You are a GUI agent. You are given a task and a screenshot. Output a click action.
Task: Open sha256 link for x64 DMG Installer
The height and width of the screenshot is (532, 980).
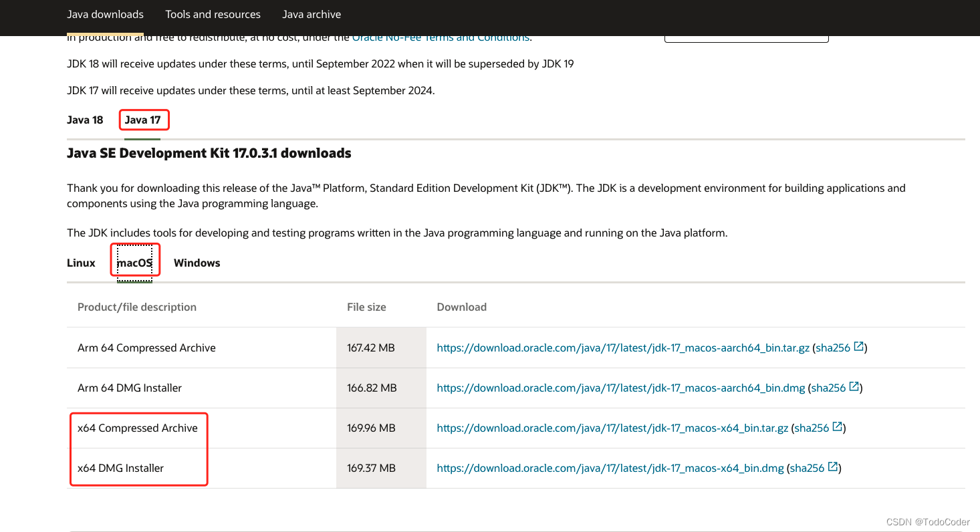808,469
